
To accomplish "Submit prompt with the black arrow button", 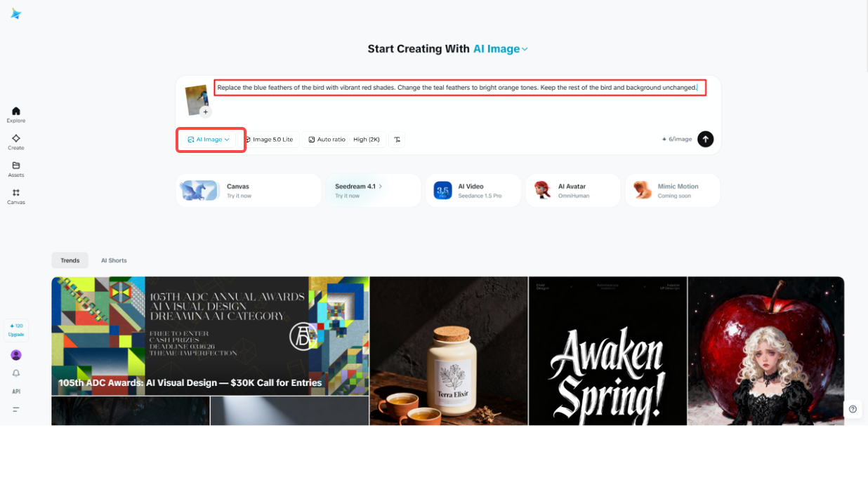I will click(x=705, y=139).
